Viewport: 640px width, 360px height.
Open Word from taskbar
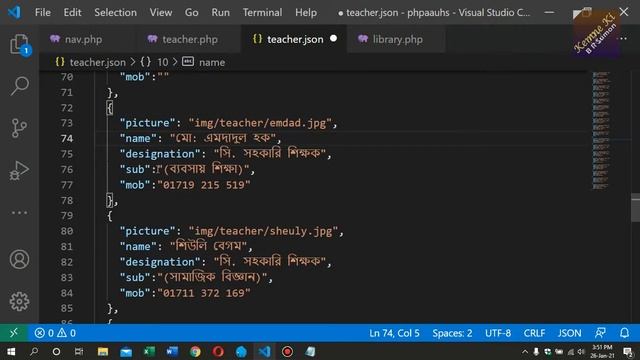point(172,351)
